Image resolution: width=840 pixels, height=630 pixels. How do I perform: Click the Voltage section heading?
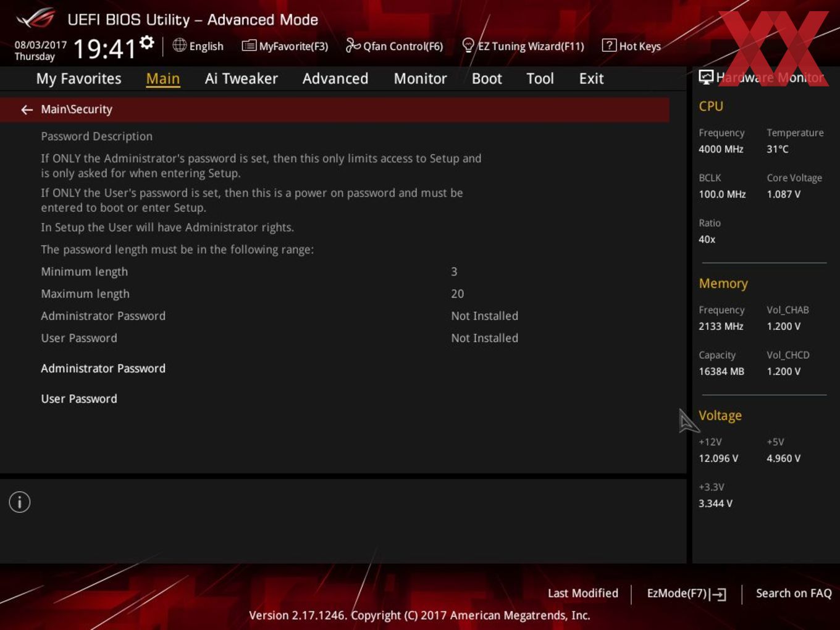tap(720, 416)
